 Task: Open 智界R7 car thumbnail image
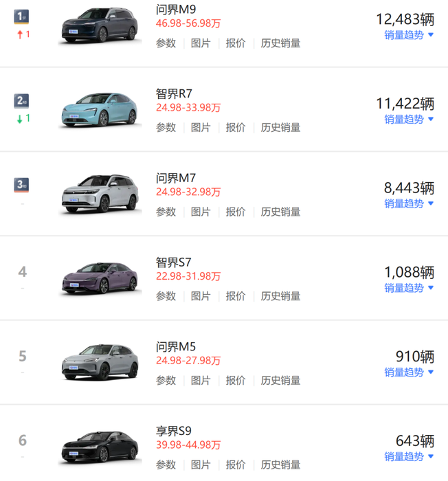tap(100, 110)
